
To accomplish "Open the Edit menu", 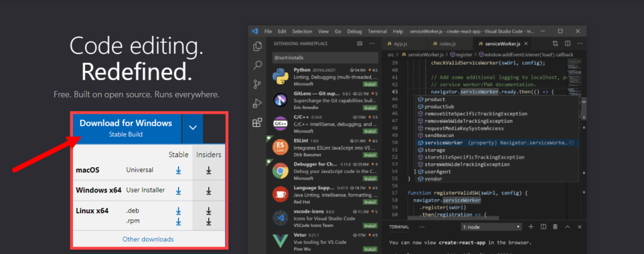I will (x=282, y=31).
